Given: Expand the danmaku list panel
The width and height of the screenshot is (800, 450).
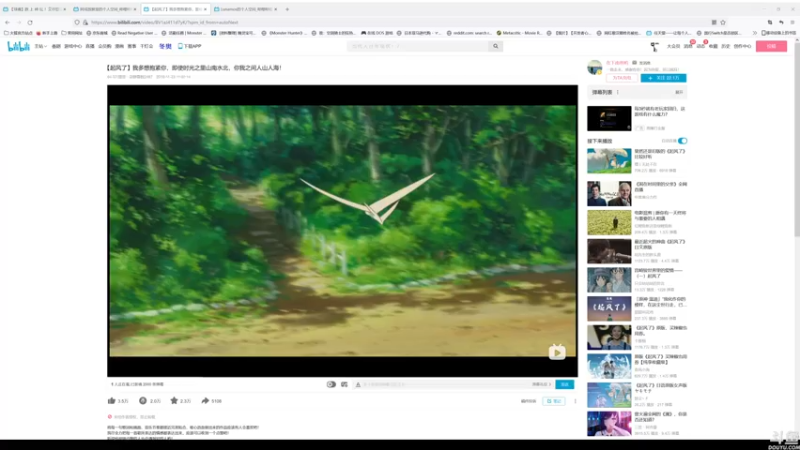Looking at the screenshot, I should coord(679,92).
